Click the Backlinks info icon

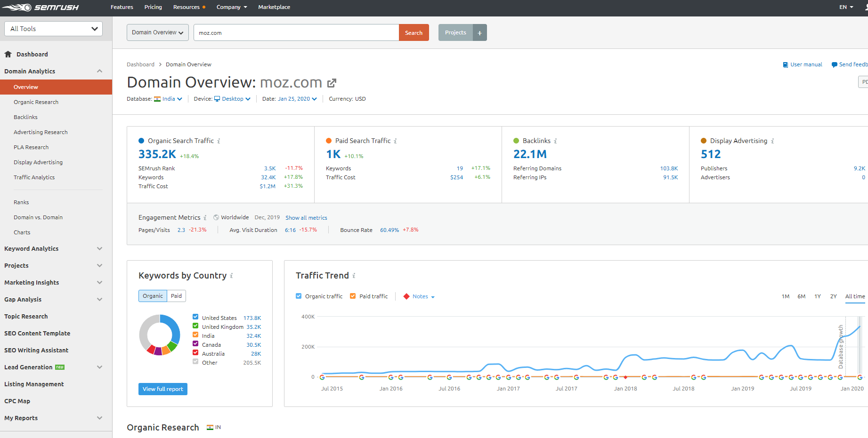[555, 141]
